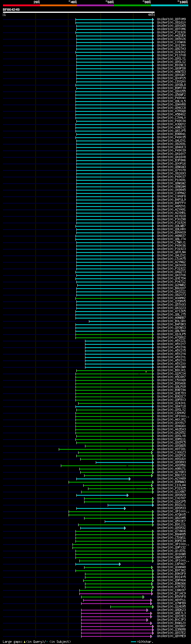This screenshot has height=644, width=191.
Task: Select the label UniRef100_A7PDQ8
Action: [x=171, y=111]
